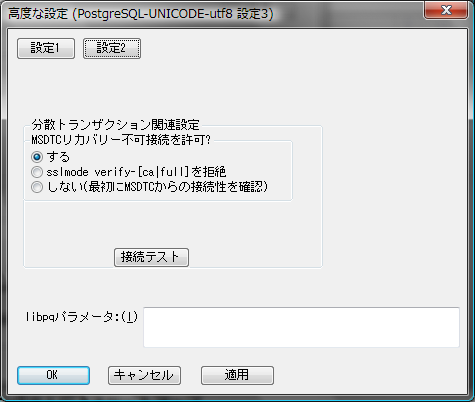
Task: Click the PostgreSQL-UNICODE-utf8 設定3 title text
Action: click(x=173, y=14)
